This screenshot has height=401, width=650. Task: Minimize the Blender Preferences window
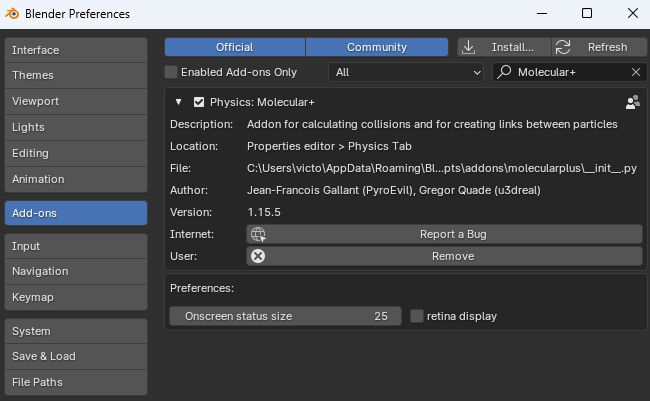click(542, 14)
